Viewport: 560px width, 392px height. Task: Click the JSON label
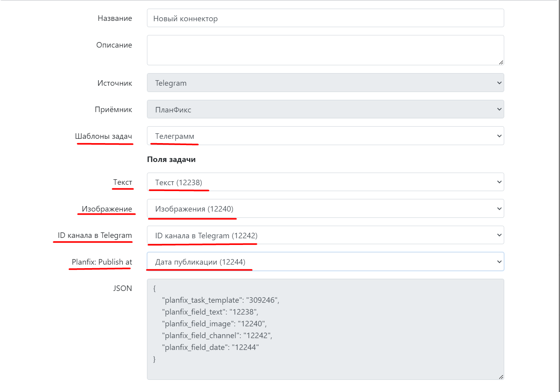[x=123, y=288]
